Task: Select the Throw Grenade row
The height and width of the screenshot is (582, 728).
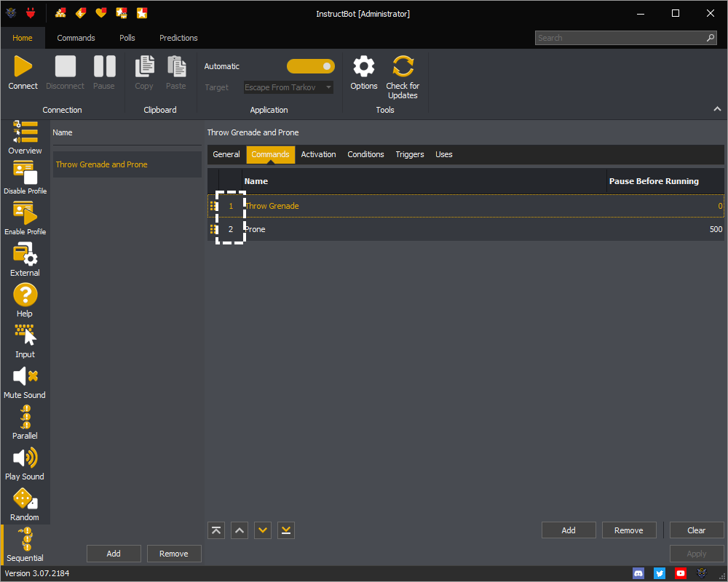Action: coord(466,206)
